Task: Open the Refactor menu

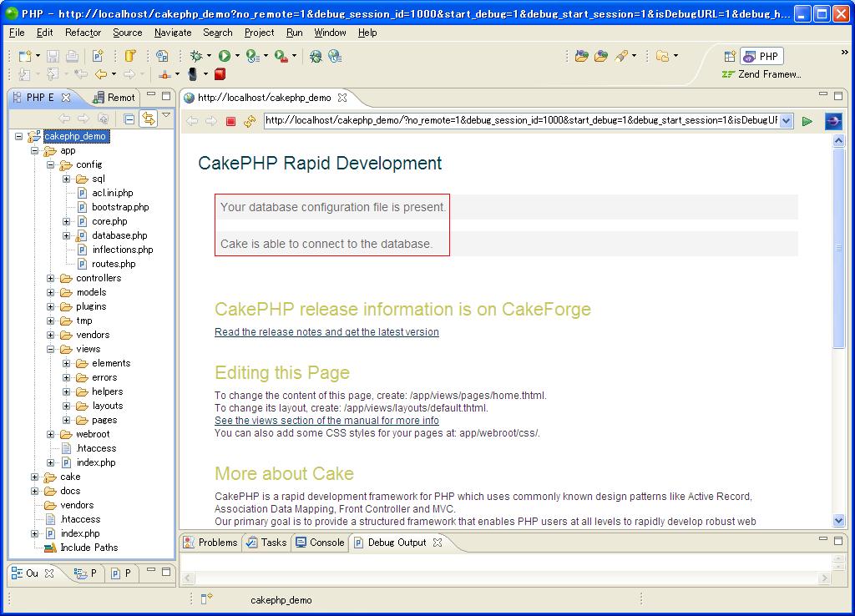Action: click(83, 33)
